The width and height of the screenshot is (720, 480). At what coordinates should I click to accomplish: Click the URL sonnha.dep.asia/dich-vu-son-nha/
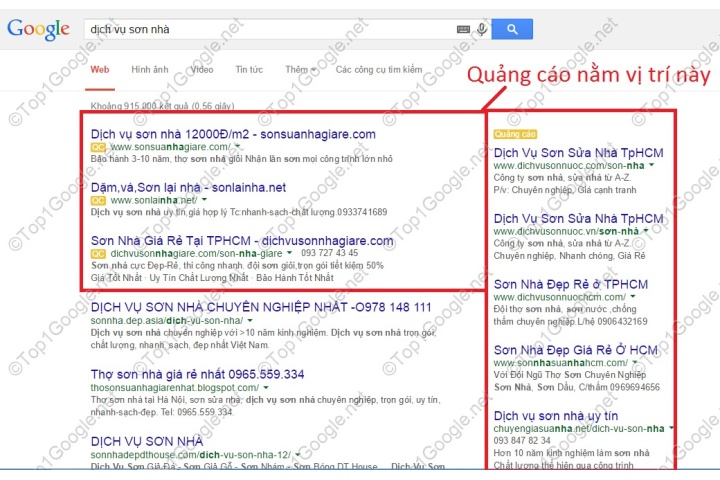[167, 321]
